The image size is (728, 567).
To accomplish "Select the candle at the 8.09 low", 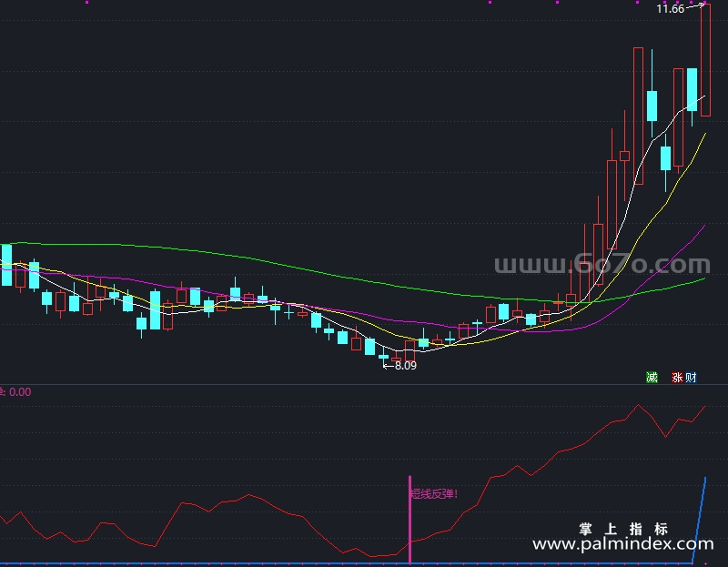I will (383, 357).
